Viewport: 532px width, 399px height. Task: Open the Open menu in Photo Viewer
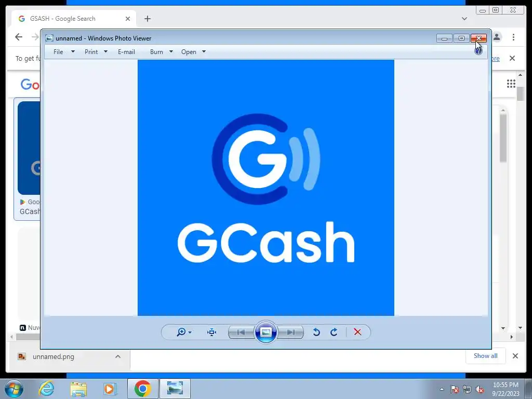click(189, 51)
